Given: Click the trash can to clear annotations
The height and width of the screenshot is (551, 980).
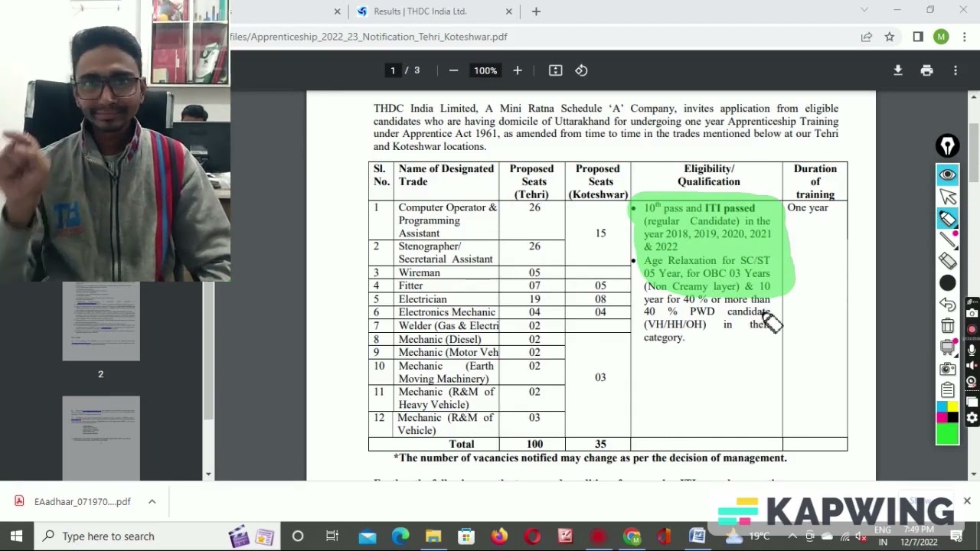Looking at the screenshot, I should point(948,326).
